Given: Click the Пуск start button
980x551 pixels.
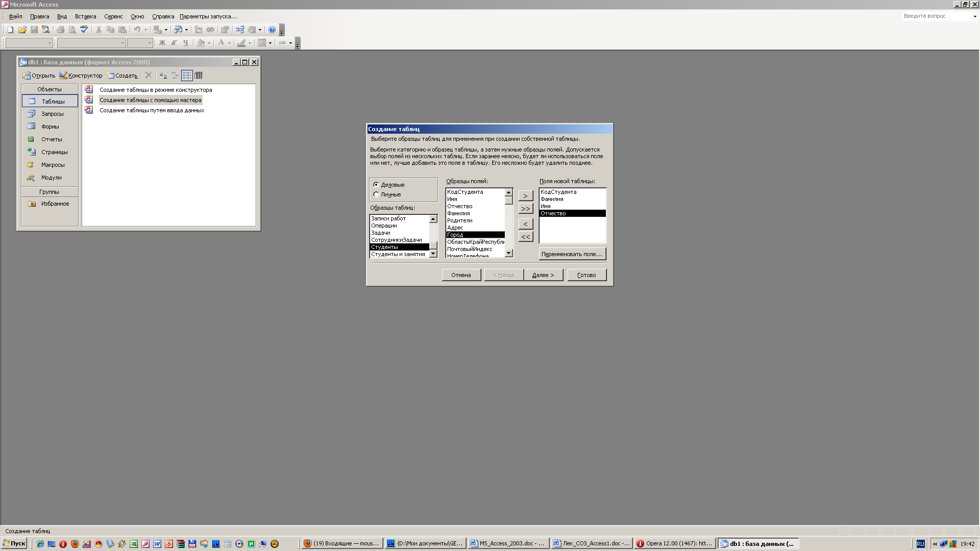Looking at the screenshot, I should (x=14, y=544).
